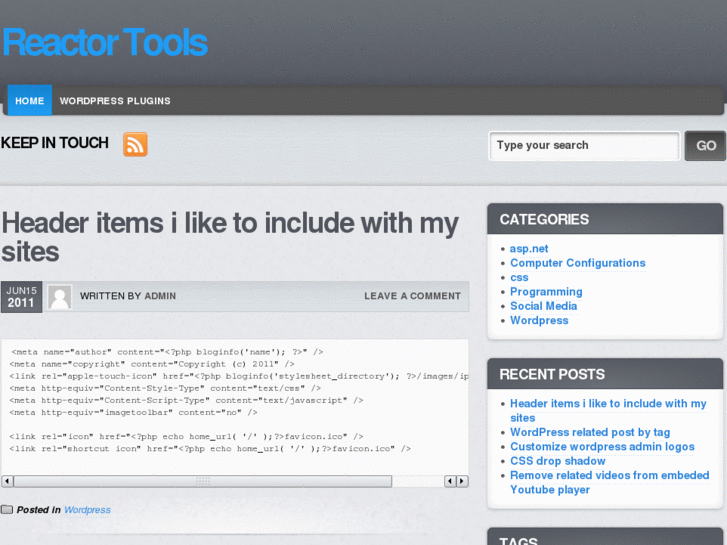Image resolution: width=727 pixels, height=545 pixels.
Task: Focus the Type your search field
Action: click(584, 146)
